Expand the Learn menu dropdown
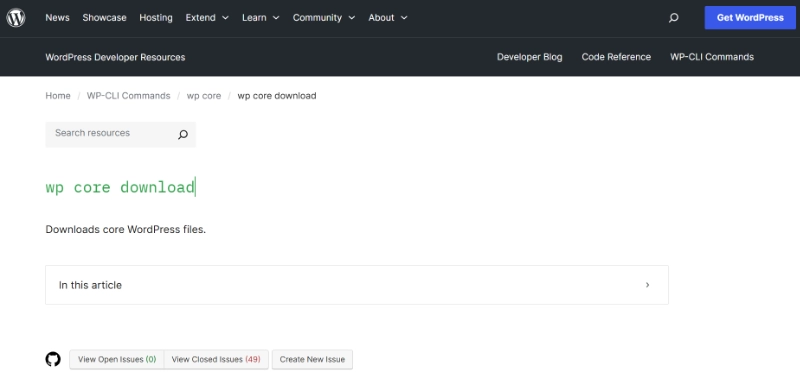 (x=261, y=18)
